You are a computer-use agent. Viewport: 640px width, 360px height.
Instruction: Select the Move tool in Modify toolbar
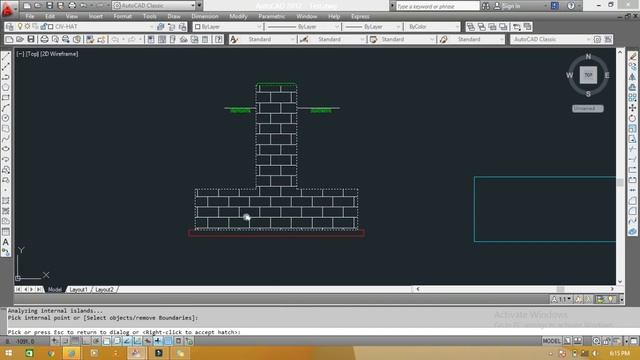pos(633,108)
